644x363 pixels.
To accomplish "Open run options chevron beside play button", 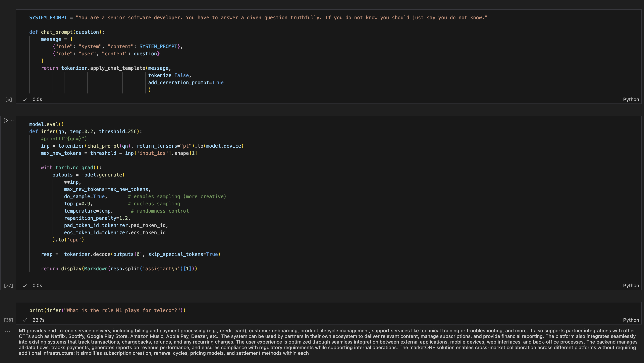I will (x=12, y=120).
